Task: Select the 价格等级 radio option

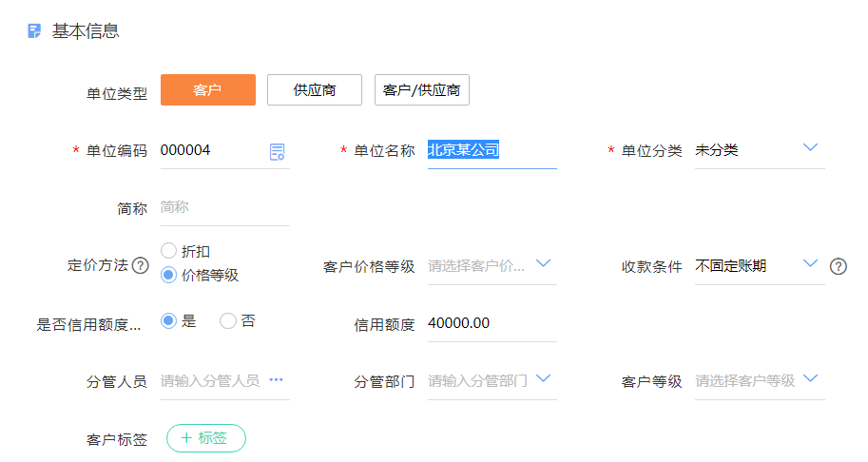Action: (x=169, y=275)
